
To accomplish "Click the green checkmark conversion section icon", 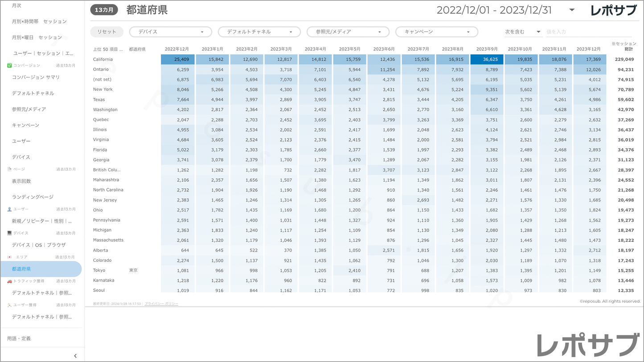I will 9,65.
